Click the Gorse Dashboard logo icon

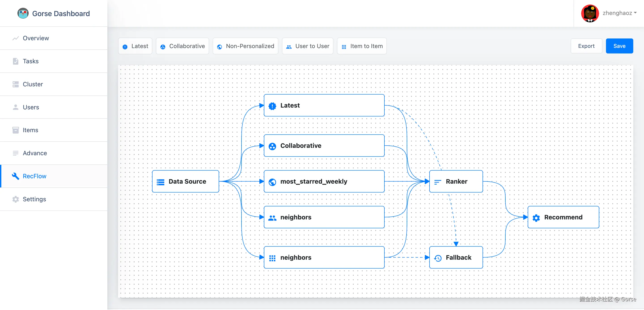pos(23,13)
